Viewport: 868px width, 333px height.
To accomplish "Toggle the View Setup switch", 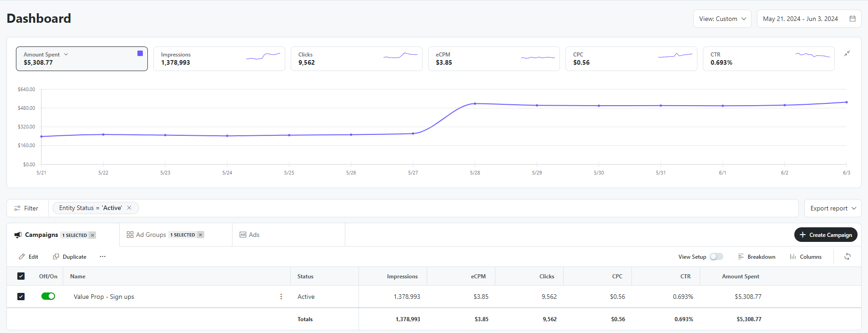I will [x=716, y=256].
